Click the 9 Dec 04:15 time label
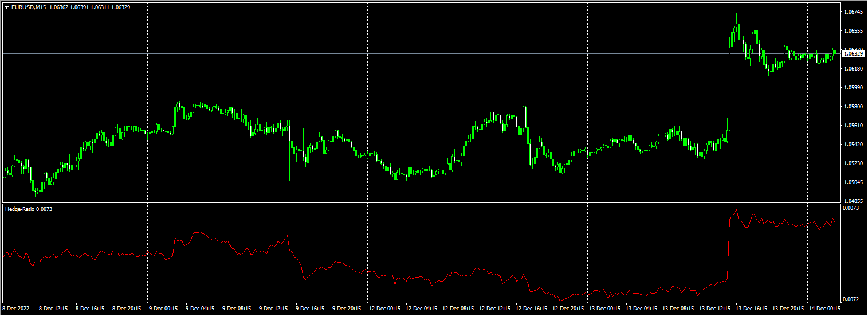 tap(200, 308)
